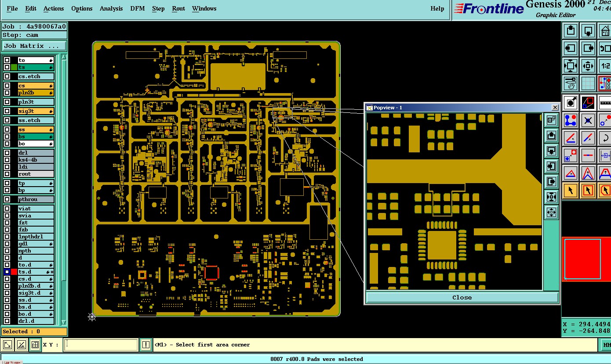
Task: Select the layer name rout
Action: pos(36,174)
